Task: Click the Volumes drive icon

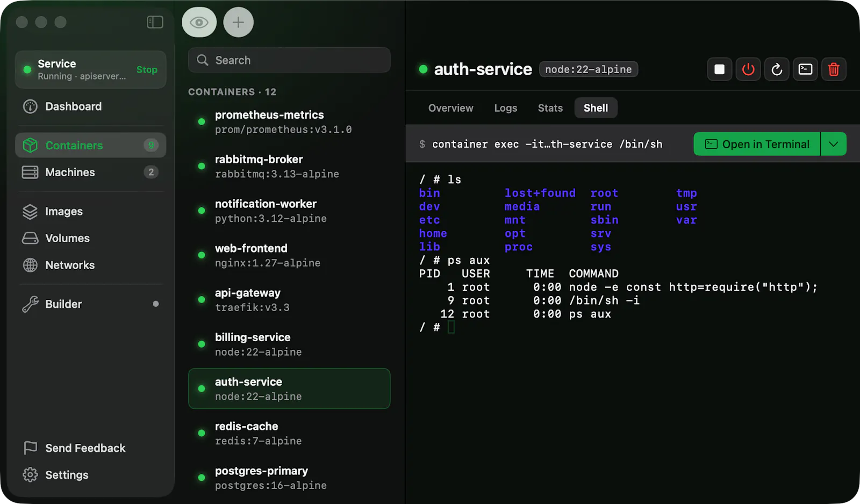Action: pos(30,238)
